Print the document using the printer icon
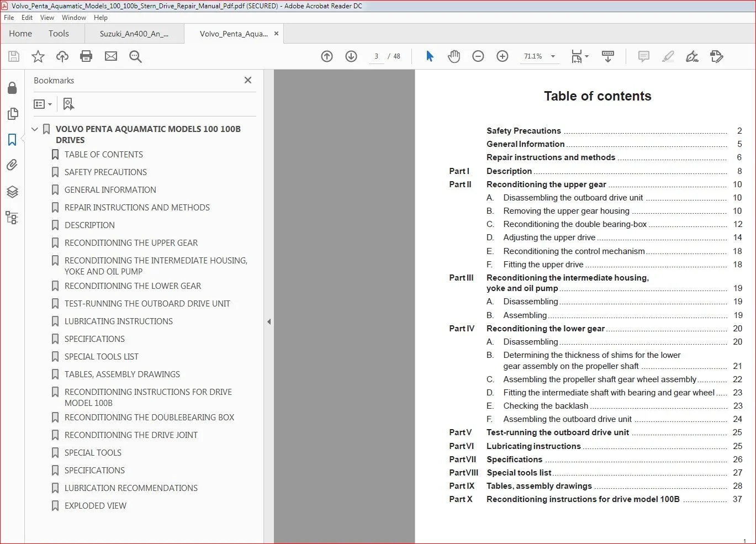The height and width of the screenshot is (544, 756). pyautogui.click(x=86, y=56)
